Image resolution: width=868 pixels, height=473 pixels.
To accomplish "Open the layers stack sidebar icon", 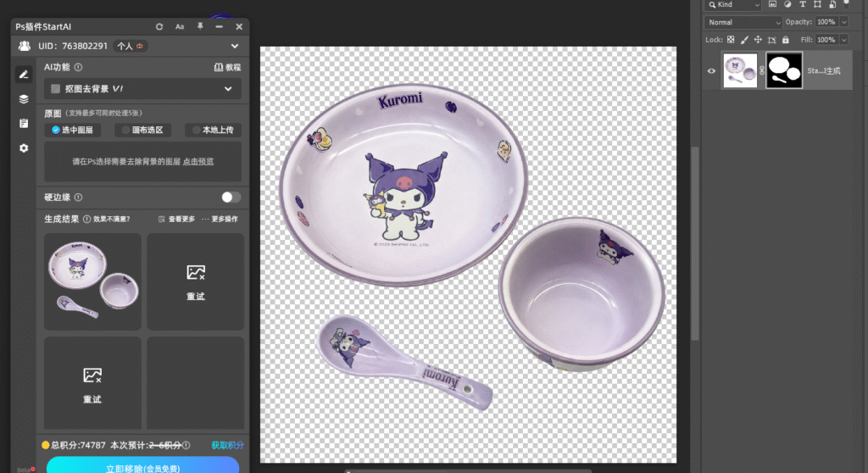I will click(23, 99).
